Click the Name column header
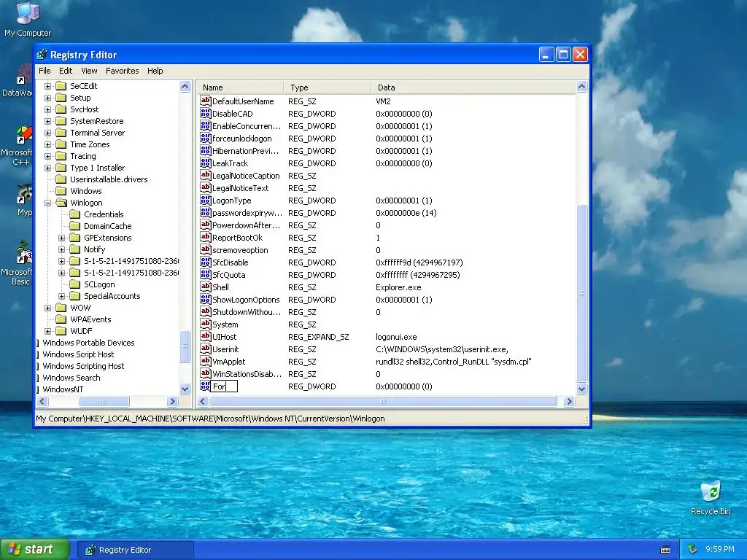The width and height of the screenshot is (747, 560). [x=241, y=87]
